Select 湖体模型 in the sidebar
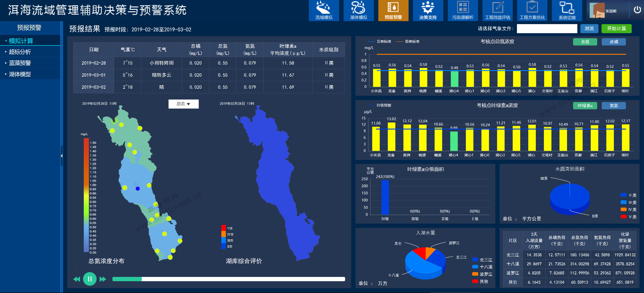The height and width of the screenshot is (293, 644). click(20, 74)
